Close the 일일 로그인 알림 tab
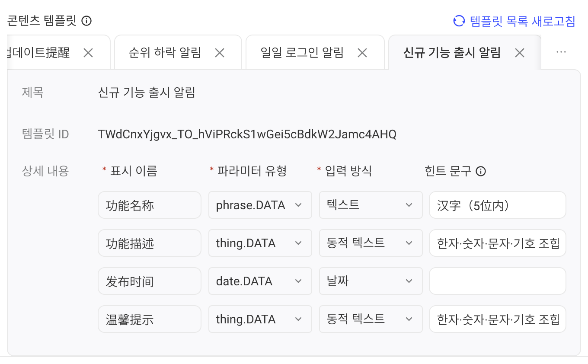Image resolution: width=588 pixels, height=364 pixels. pos(362,53)
